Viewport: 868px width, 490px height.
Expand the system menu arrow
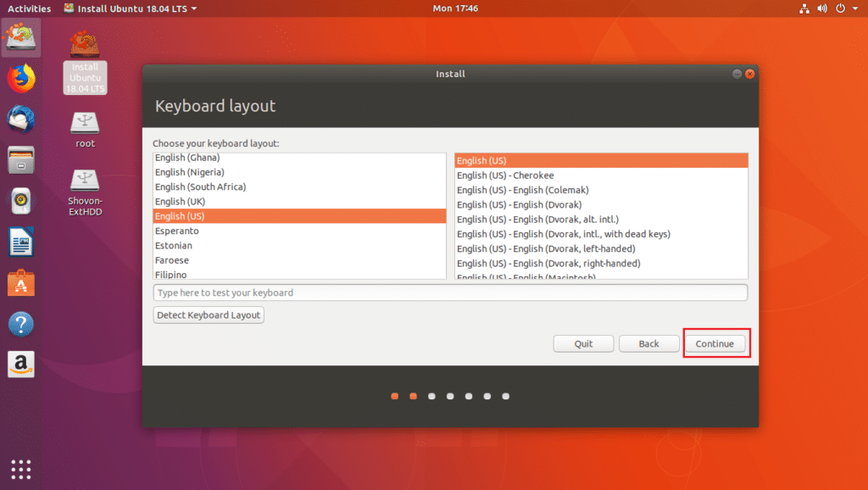pyautogui.click(x=855, y=8)
